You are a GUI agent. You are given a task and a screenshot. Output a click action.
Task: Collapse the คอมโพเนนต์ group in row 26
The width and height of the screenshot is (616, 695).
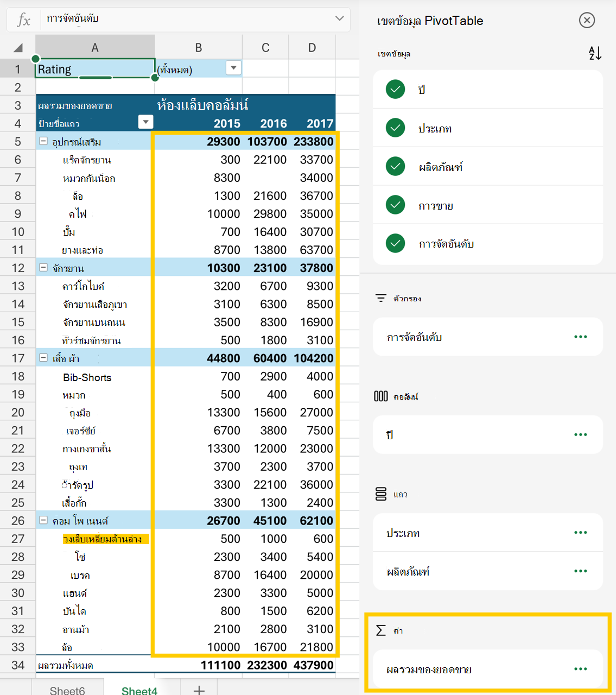[x=43, y=520]
